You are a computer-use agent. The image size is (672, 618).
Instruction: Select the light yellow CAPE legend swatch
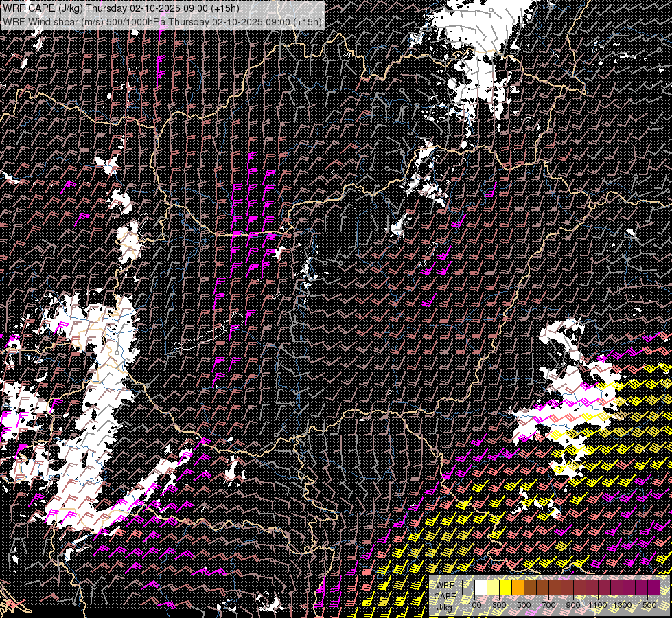pos(493,588)
